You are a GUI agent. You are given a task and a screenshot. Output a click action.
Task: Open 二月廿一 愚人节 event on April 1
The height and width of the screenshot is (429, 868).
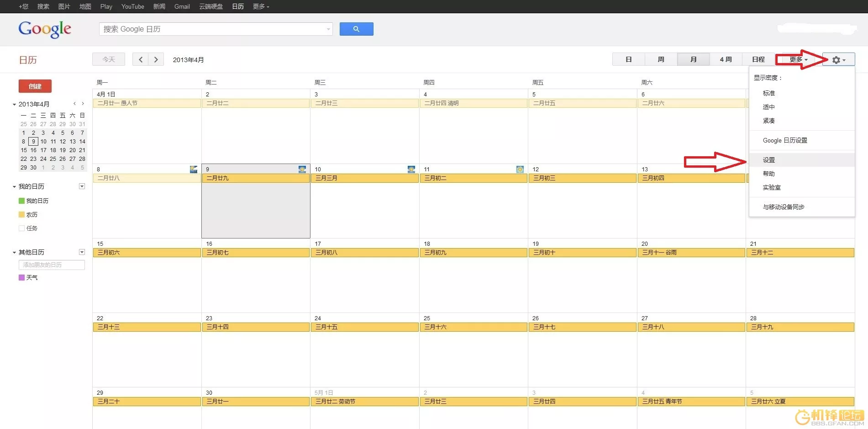147,103
